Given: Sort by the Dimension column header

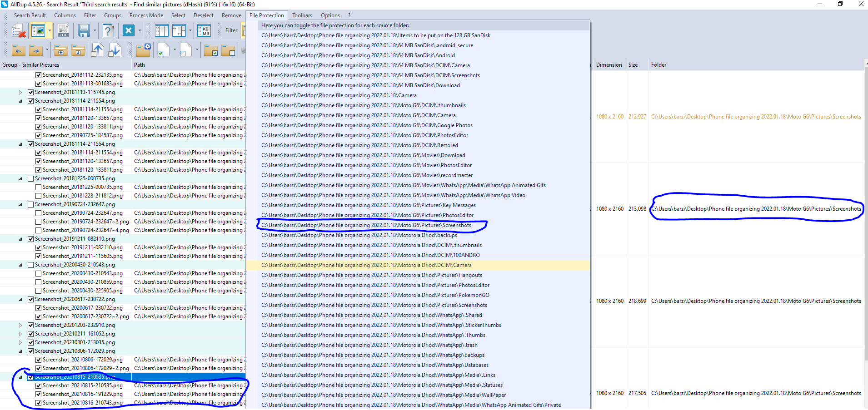Looking at the screenshot, I should point(609,65).
